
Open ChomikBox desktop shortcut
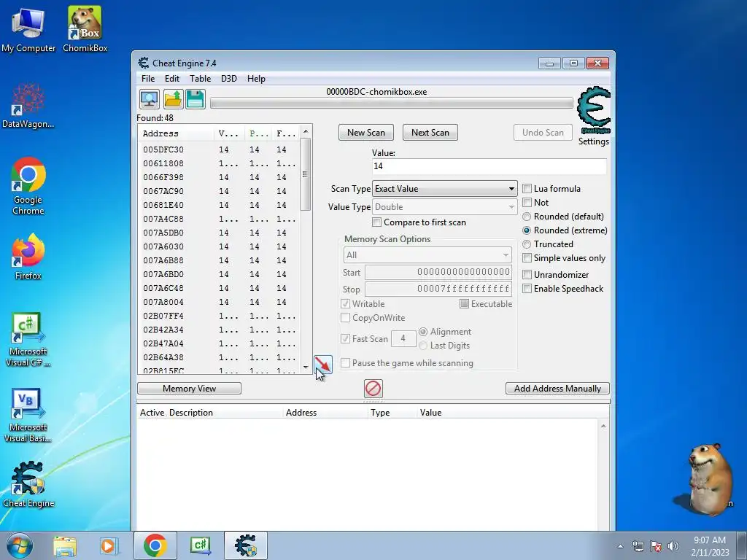click(x=85, y=29)
